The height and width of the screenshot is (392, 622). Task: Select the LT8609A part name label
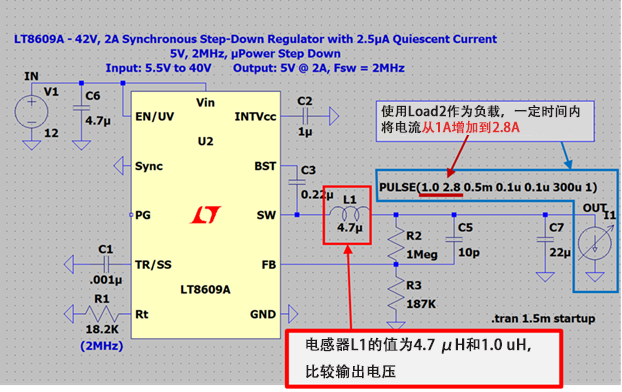205,290
